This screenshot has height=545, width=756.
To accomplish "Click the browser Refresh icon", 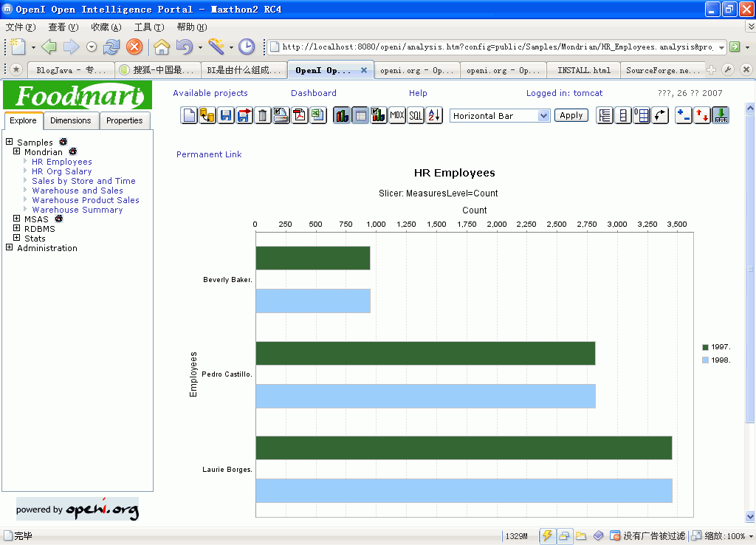I will click(x=111, y=47).
